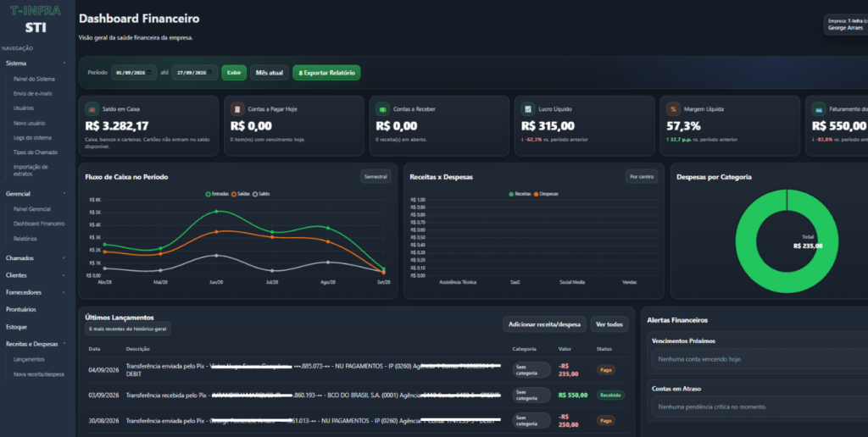Image resolution: width=868 pixels, height=437 pixels.
Task: Open calendar picker in start date field
Action: (x=149, y=73)
